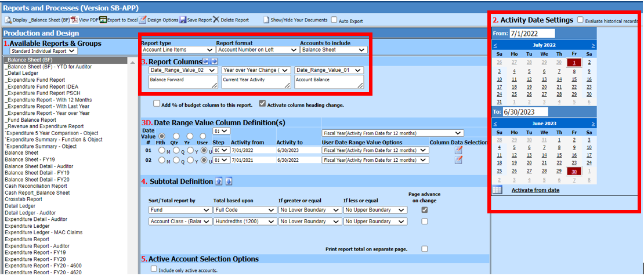Select the Mth radio button for row 02
This screenshot has height=276, width=644.
point(162,160)
